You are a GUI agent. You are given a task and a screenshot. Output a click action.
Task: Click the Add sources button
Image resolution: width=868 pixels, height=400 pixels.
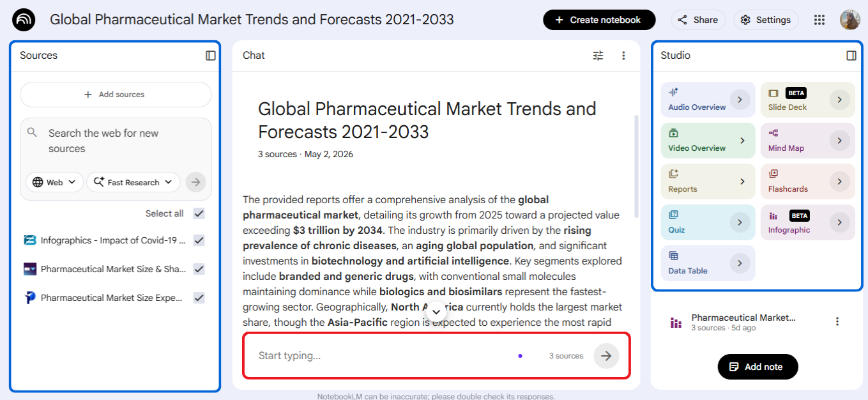pos(116,95)
